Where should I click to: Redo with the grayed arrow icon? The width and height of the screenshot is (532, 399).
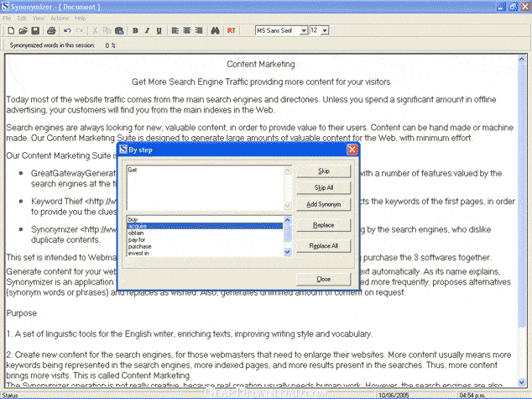pyautogui.click(x=80, y=30)
